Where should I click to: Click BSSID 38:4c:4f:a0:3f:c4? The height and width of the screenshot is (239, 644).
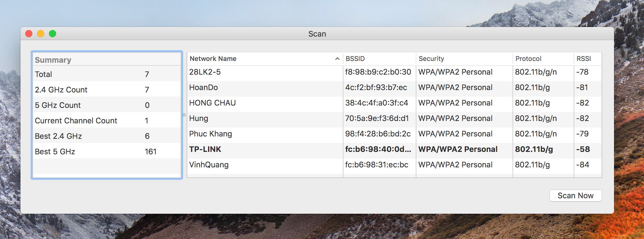tap(376, 103)
